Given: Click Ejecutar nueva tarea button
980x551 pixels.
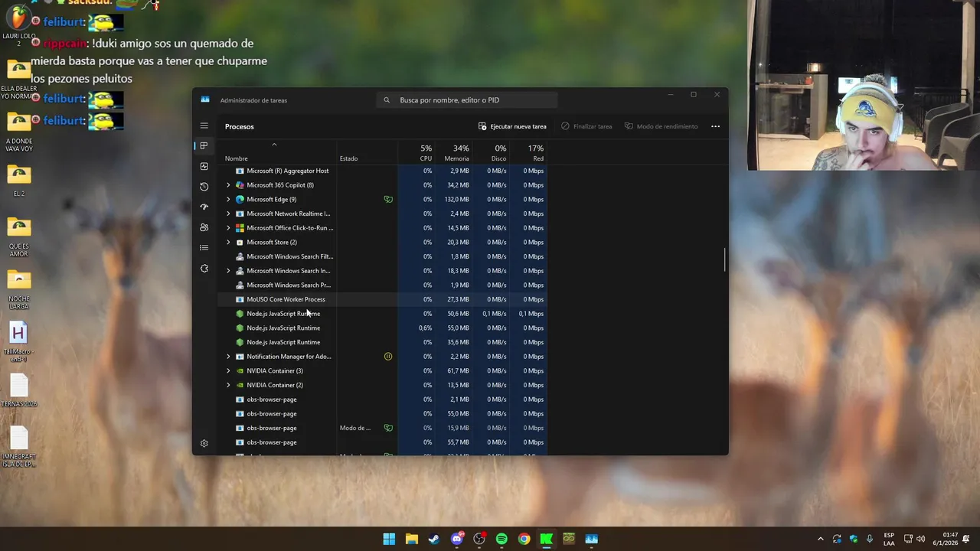Looking at the screenshot, I should click(x=512, y=126).
